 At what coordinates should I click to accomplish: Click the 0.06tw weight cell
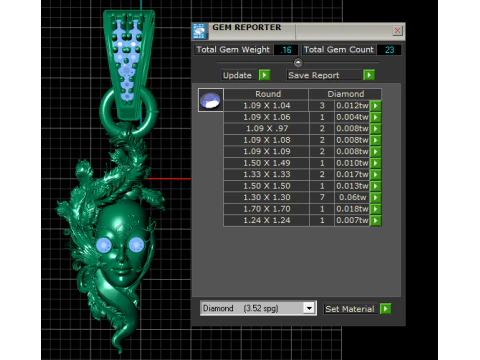(352, 198)
